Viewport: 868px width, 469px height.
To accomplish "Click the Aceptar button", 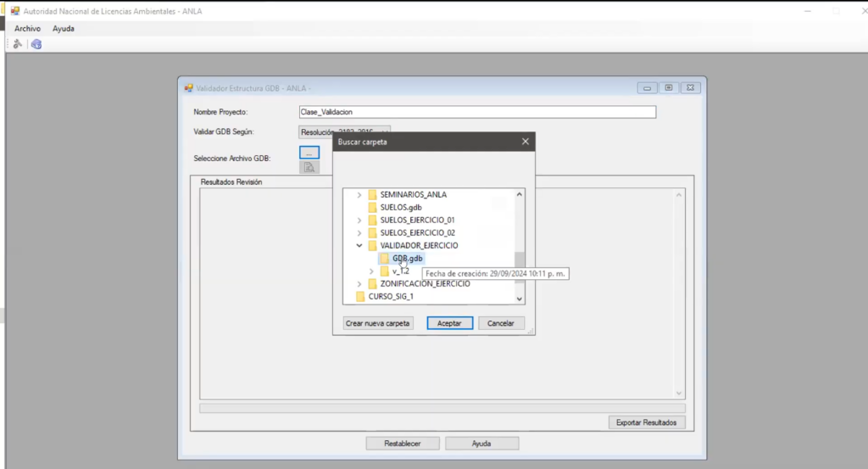I will tap(449, 323).
